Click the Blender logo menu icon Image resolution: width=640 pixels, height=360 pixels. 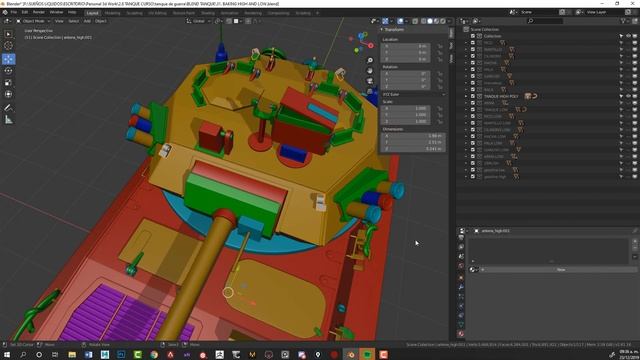[x=5, y=12]
